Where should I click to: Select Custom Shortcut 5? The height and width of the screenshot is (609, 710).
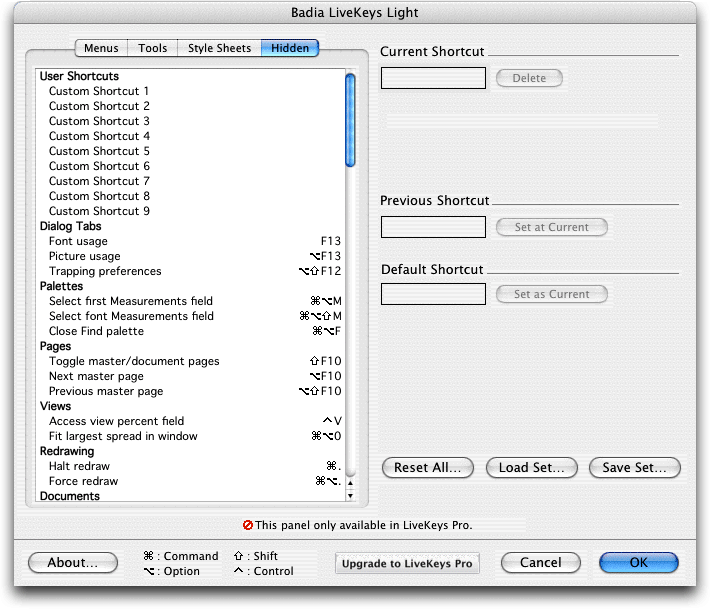click(190, 151)
